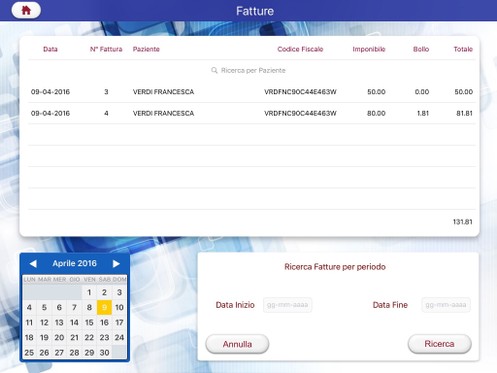Select day 28 in the calendar

(74, 352)
